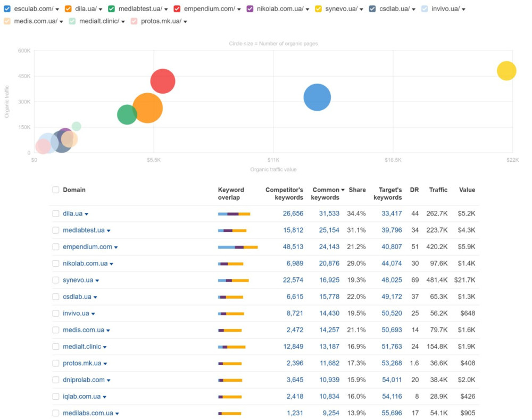The height and width of the screenshot is (420, 532).
Task: Open the synevo.ua domain link in table
Action: pos(78,280)
